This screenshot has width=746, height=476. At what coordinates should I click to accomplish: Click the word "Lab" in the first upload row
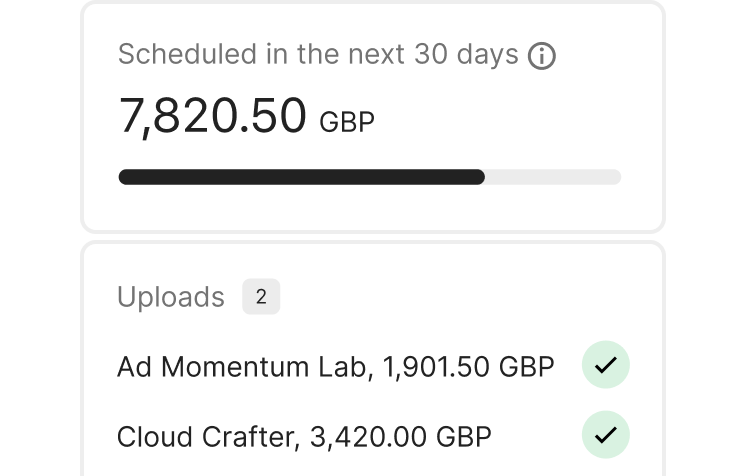click(345, 367)
